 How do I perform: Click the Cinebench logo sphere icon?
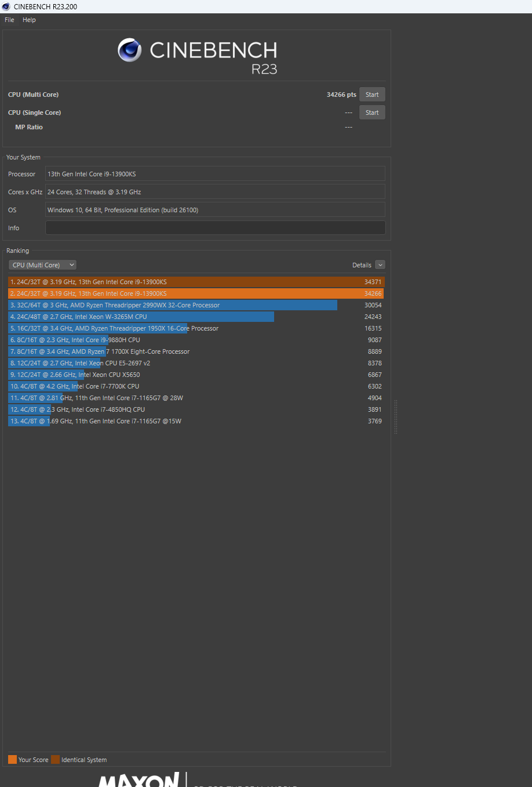[129, 50]
